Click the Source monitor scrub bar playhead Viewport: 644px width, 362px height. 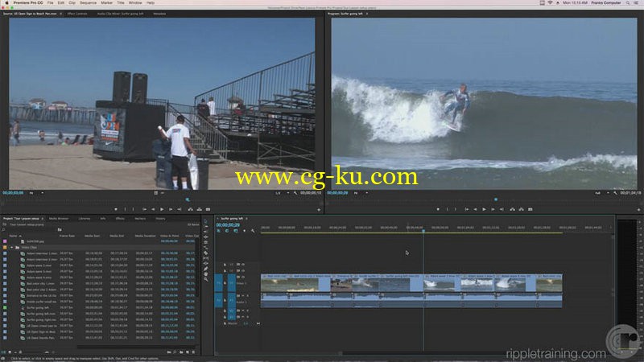pos(188,200)
